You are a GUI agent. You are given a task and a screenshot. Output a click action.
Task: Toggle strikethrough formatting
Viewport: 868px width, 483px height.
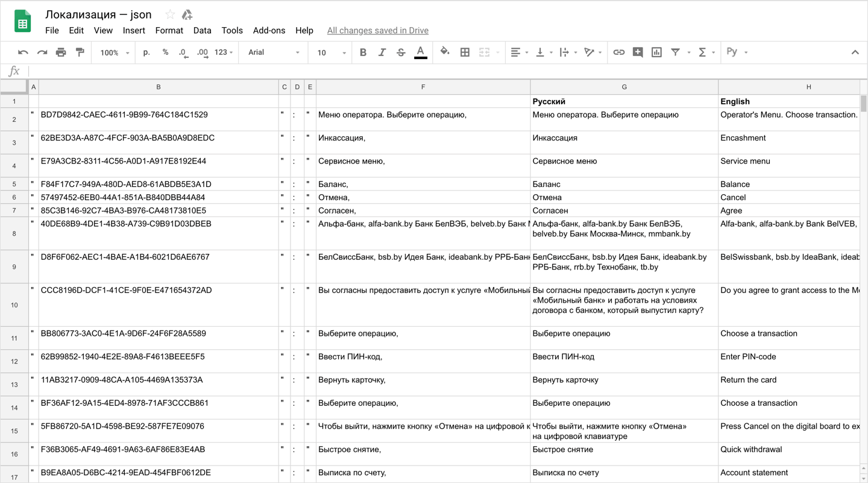click(x=401, y=52)
